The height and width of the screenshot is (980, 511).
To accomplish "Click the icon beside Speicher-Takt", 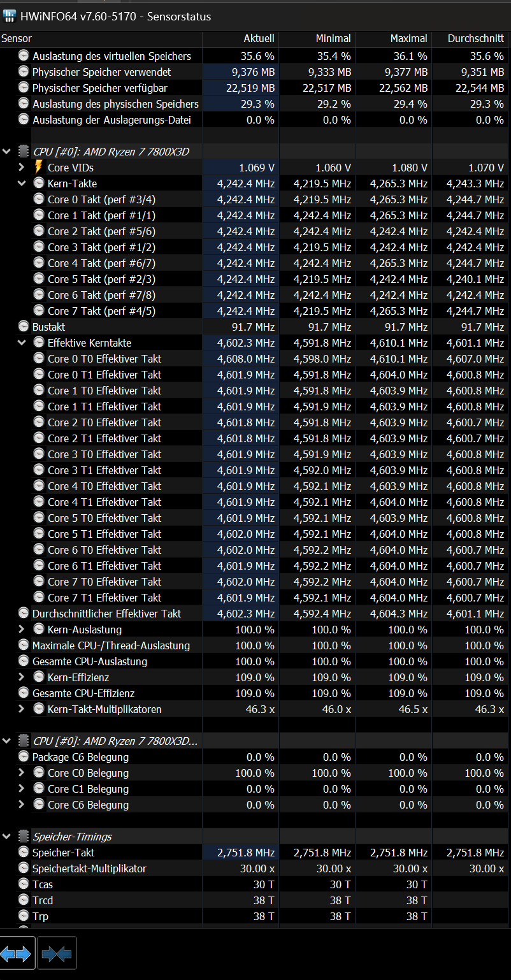I will (24, 853).
